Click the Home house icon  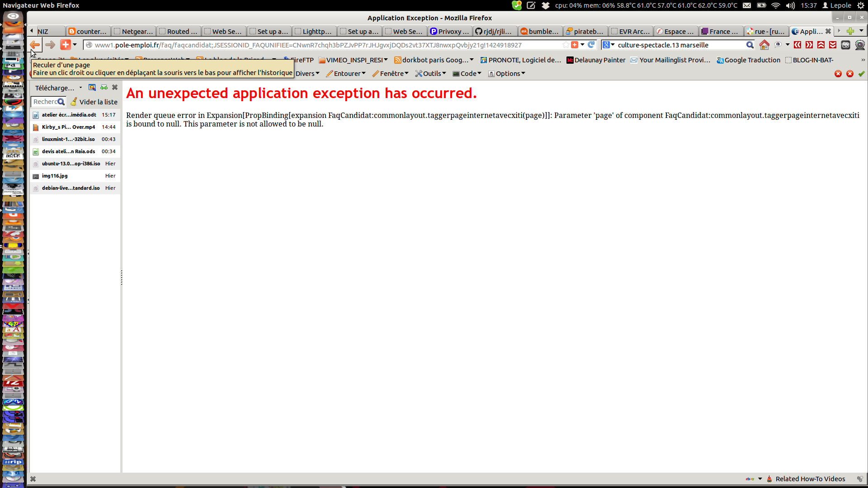(764, 45)
